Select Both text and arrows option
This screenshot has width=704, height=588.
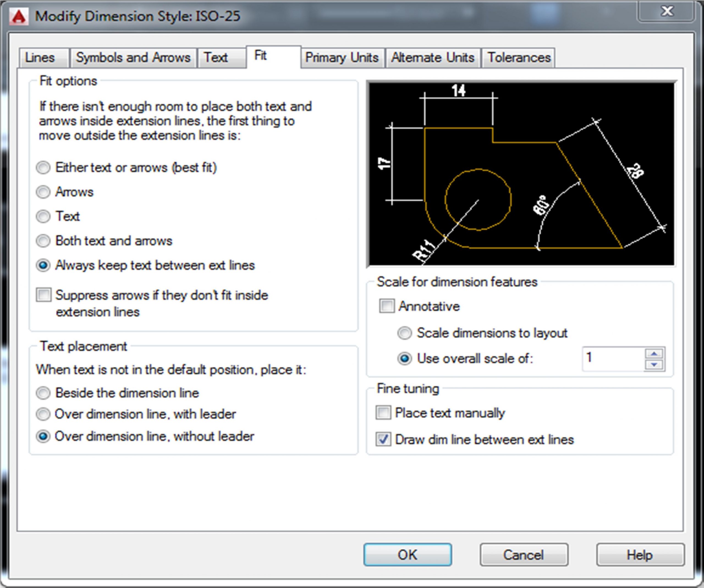(43, 241)
